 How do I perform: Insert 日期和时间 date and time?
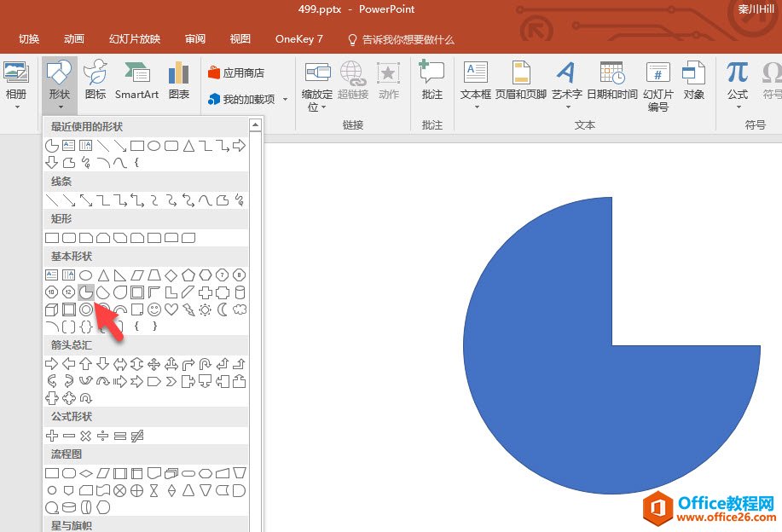click(611, 81)
